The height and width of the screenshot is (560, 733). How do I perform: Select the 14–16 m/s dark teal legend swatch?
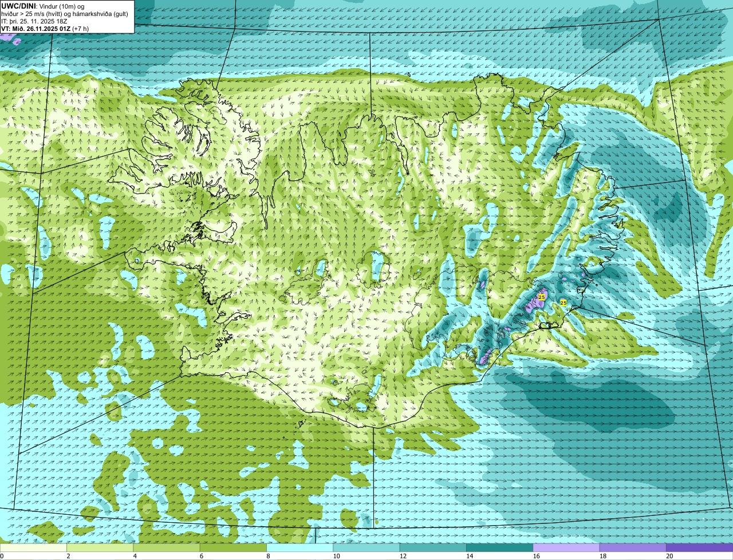(499, 547)
